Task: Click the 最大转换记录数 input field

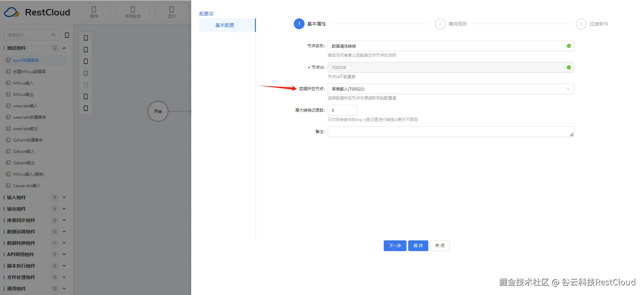Action: pos(343,110)
